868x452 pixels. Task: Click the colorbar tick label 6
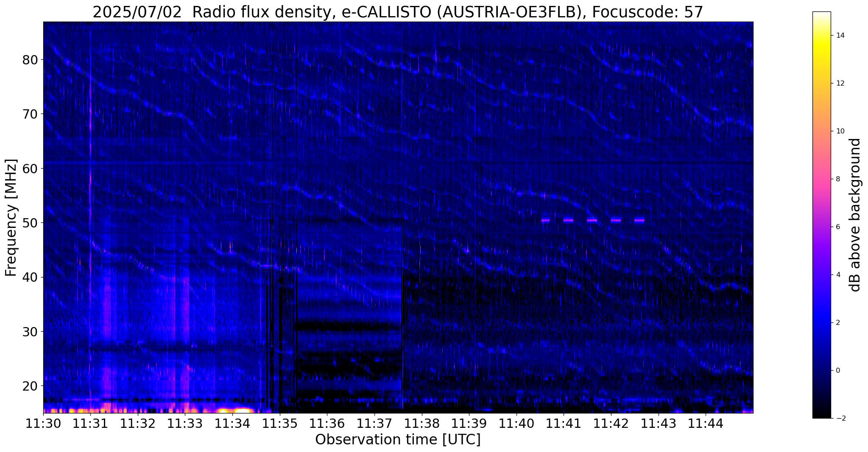[838, 227]
